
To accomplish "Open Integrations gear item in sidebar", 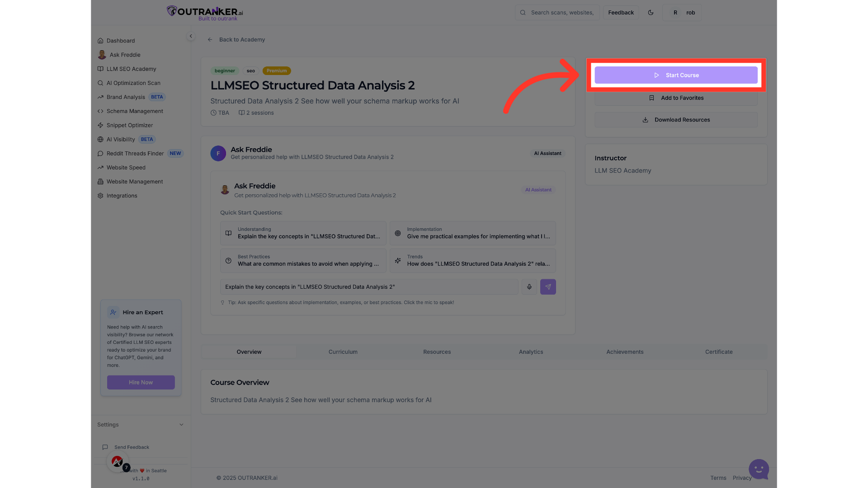I will [x=122, y=196].
